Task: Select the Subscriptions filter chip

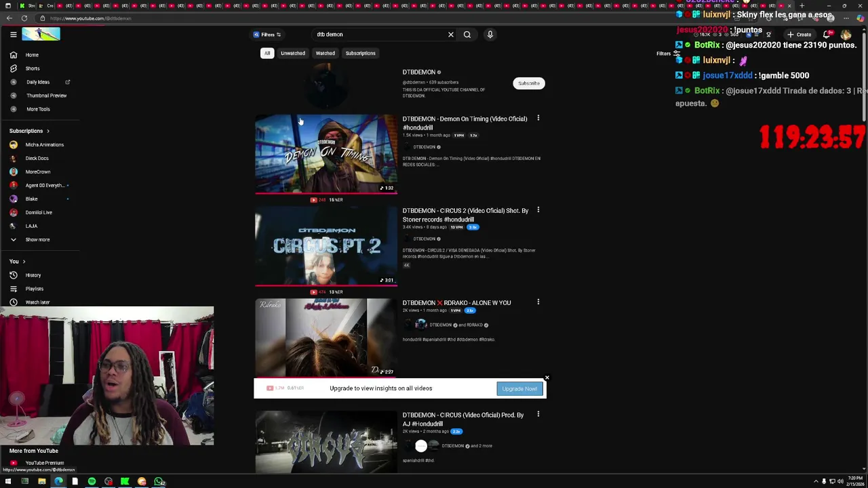Action: [x=360, y=54]
